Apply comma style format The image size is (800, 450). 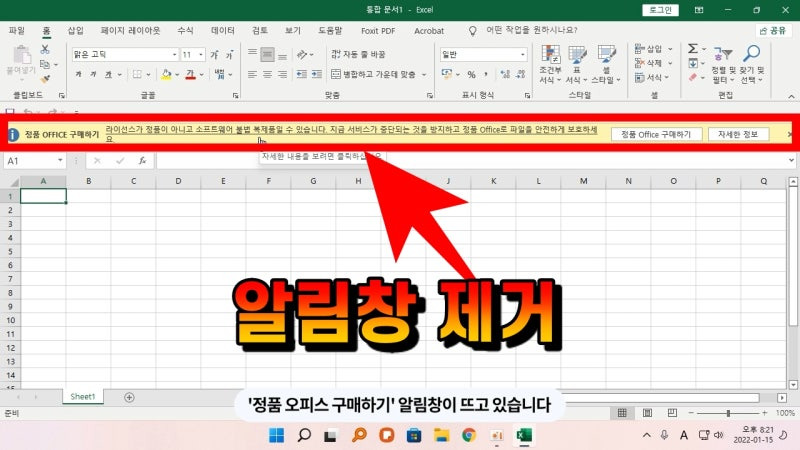(x=486, y=74)
